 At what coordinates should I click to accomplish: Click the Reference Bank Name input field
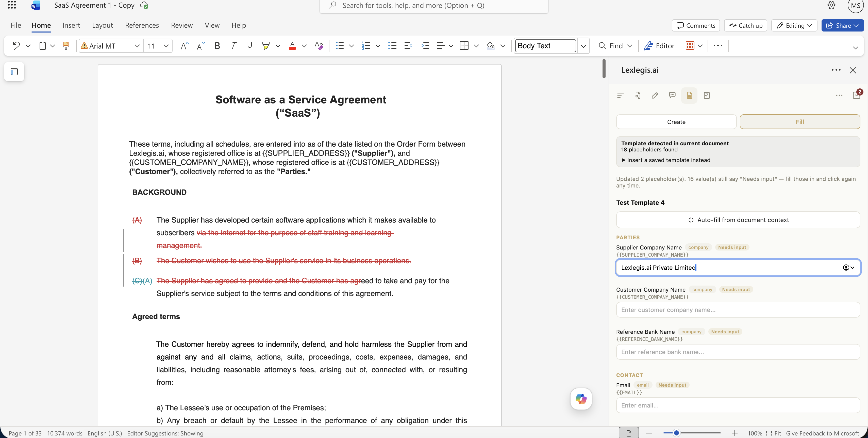tap(738, 352)
